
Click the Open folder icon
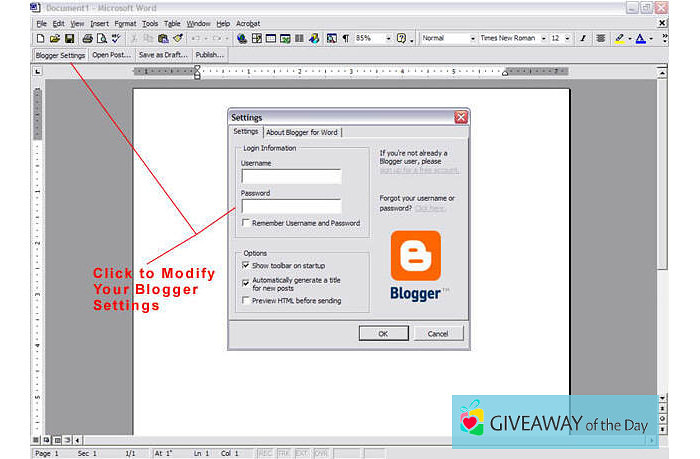click(54, 38)
